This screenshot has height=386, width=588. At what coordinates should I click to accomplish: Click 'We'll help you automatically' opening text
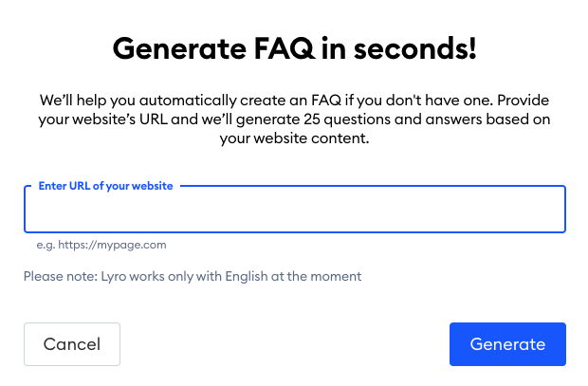click(138, 101)
